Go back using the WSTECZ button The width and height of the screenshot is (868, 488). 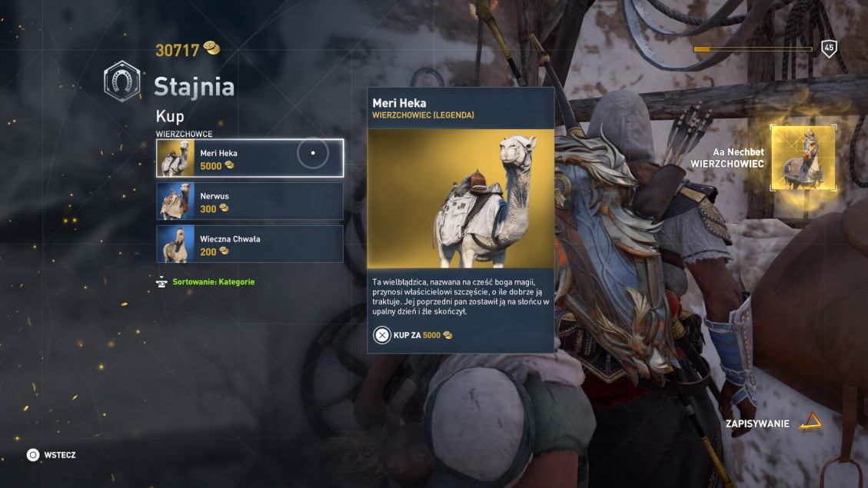pos(52,455)
